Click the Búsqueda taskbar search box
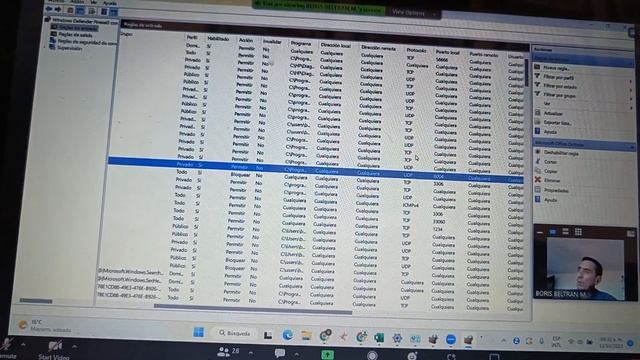Screen dimensions: 640x360 [x=235, y=333]
